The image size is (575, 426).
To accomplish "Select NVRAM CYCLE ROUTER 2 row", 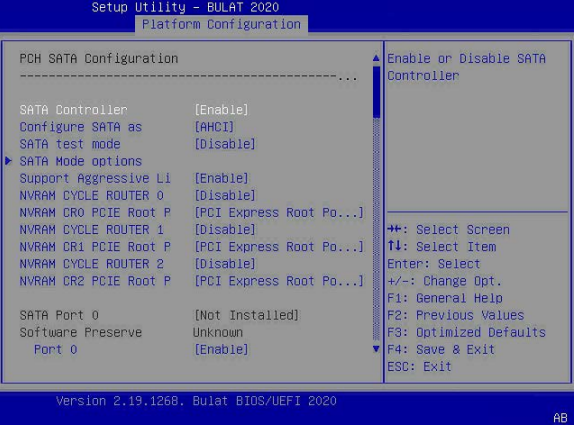I will pyautogui.click(x=92, y=264).
